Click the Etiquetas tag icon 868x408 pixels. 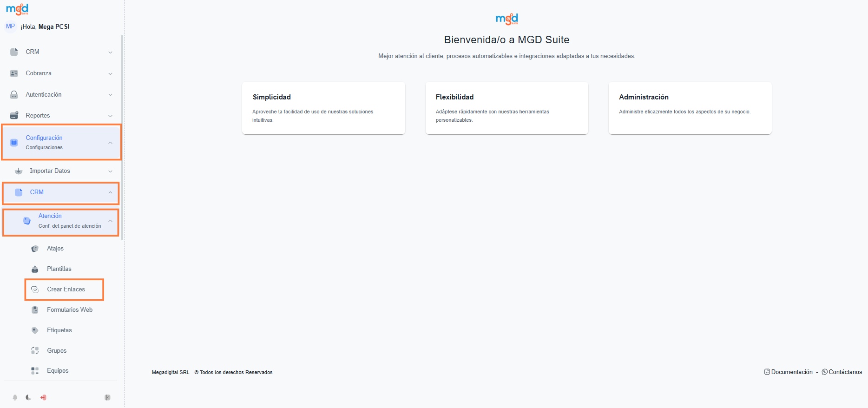click(x=35, y=330)
